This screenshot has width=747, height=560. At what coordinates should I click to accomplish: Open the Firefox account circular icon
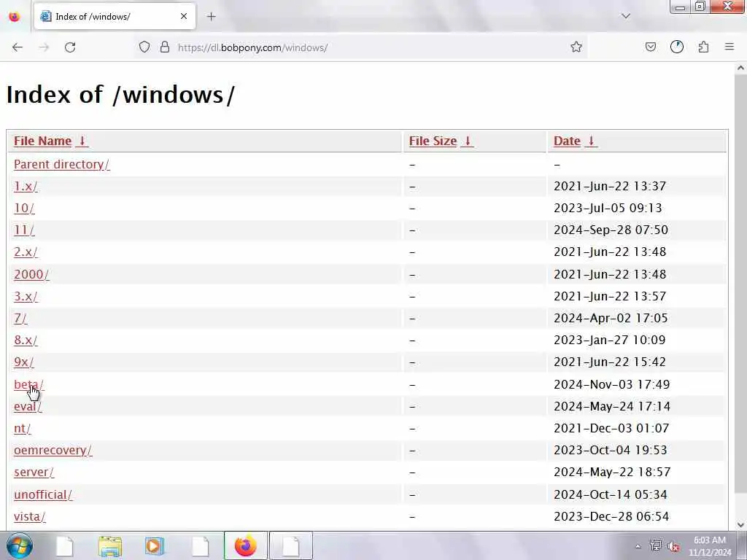click(677, 47)
